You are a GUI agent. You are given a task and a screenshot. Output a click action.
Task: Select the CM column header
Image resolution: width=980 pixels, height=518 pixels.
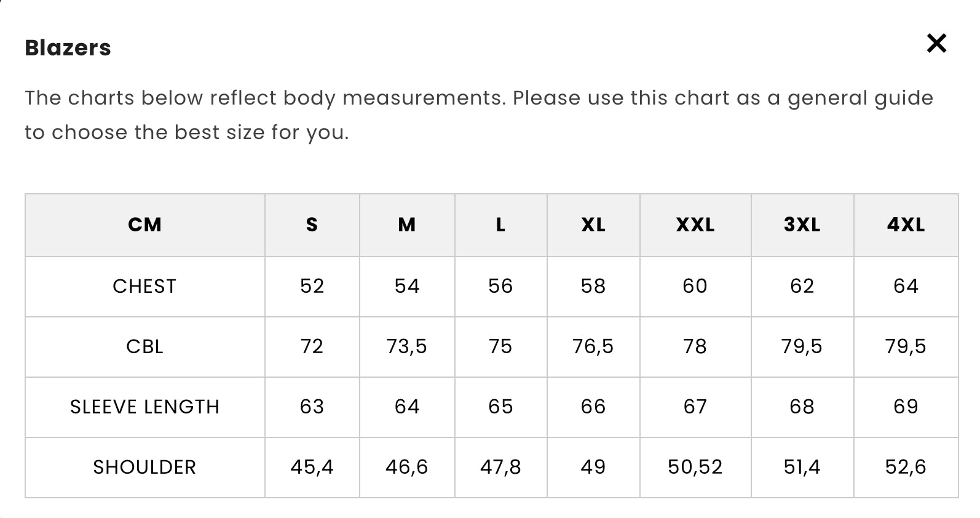144,225
